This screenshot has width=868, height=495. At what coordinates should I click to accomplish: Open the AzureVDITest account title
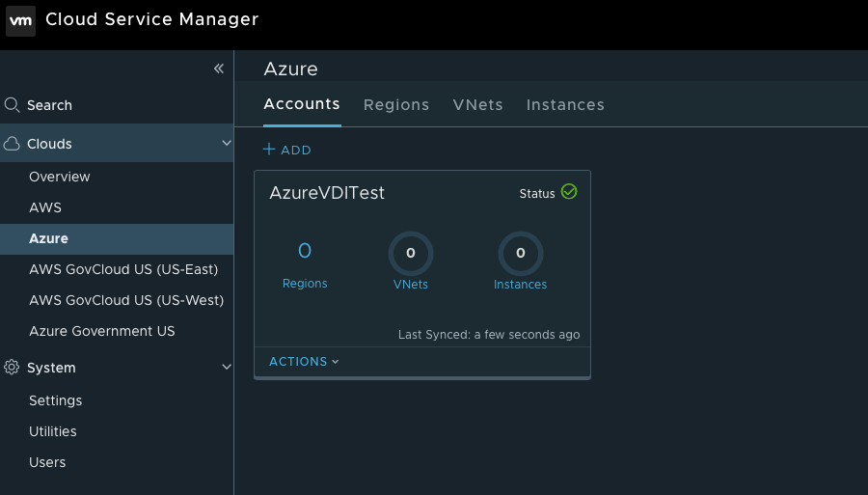click(x=327, y=193)
